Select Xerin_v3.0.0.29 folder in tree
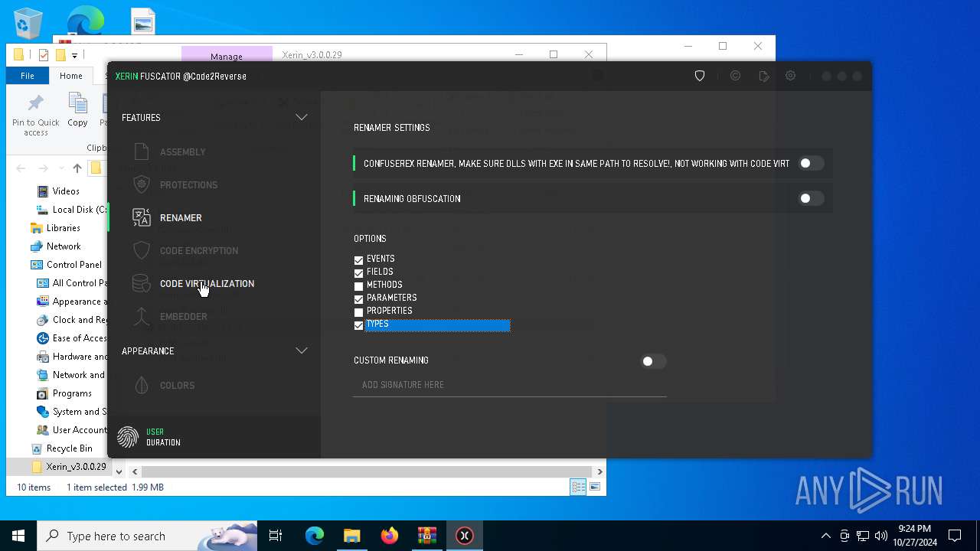The height and width of the screenshot is (551, 980). pos(76,467)
